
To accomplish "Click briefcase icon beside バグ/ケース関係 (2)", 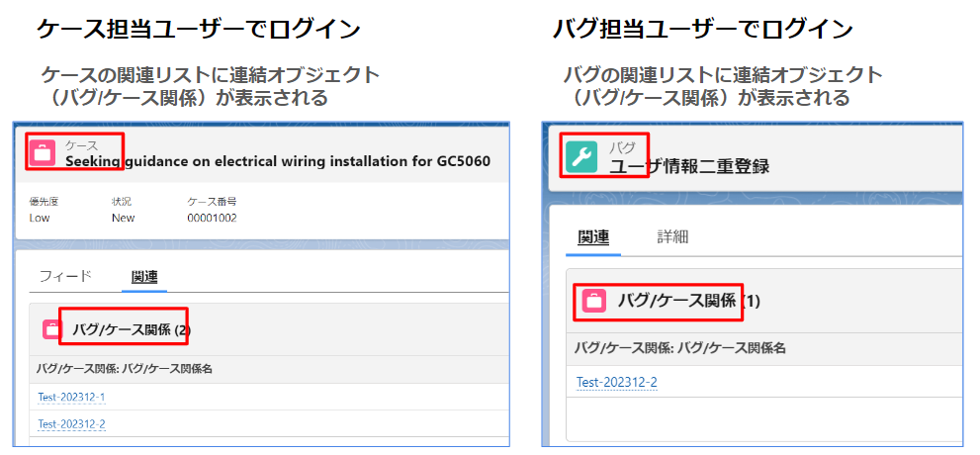I will click(x=52, y=329).
